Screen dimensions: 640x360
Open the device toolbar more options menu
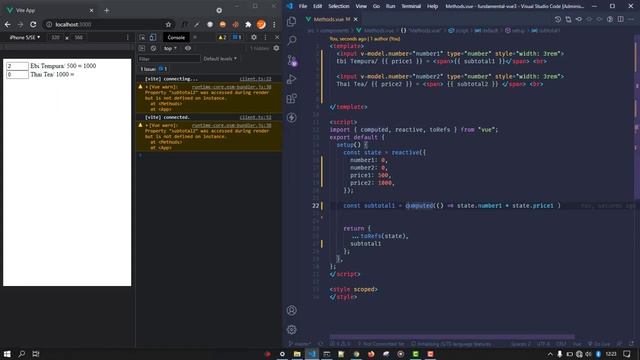(x=128, y=37)
